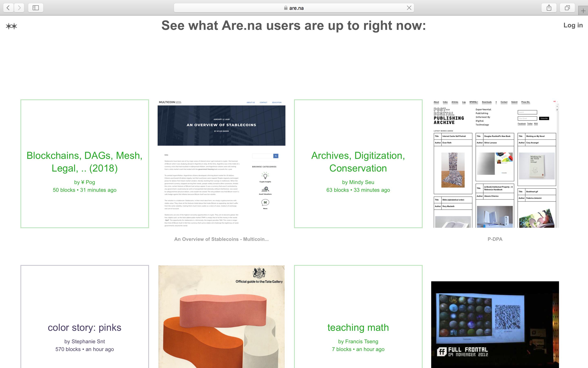The image size is (588, 368).
Task: Open the Full Frontal 2012 video thumbnail
Action: coord(495,325)
